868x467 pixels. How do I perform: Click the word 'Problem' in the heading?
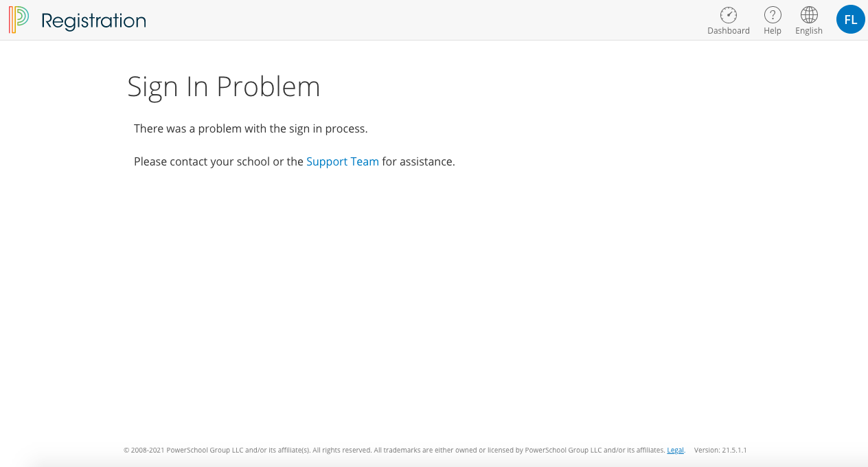pos(269,87)
